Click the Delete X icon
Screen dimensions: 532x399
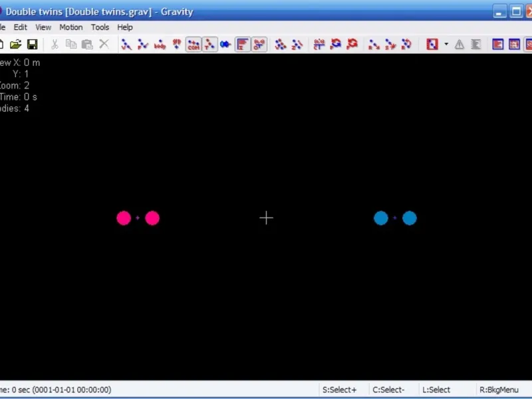[104, 44]
